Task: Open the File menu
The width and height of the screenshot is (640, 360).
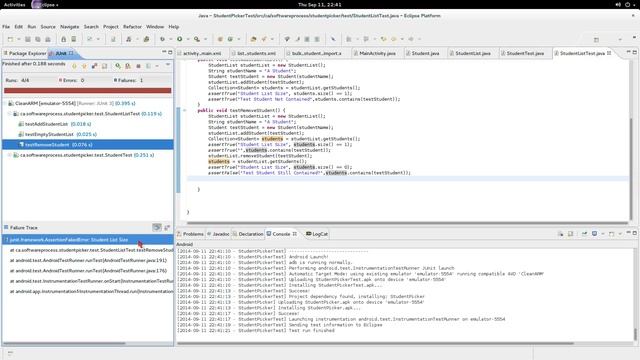Action: coord(6,27)
